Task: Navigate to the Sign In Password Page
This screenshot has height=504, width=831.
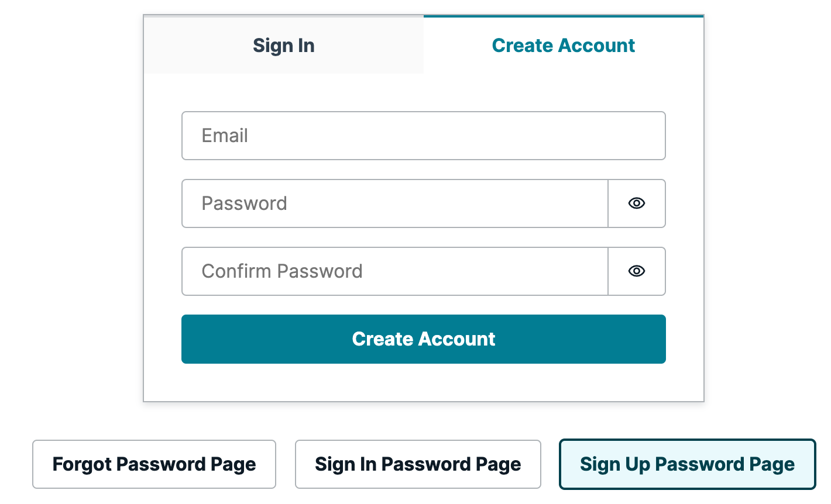Action: (418, 464)
